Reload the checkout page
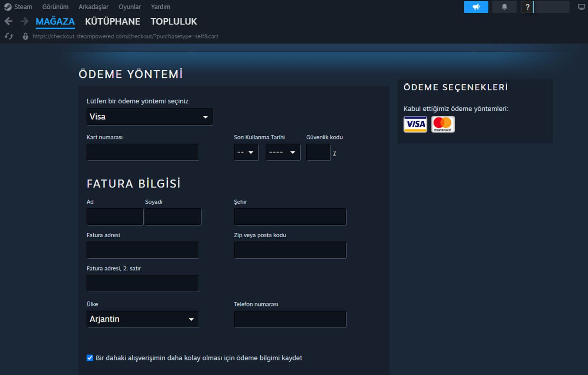 [x=9, y=36]
